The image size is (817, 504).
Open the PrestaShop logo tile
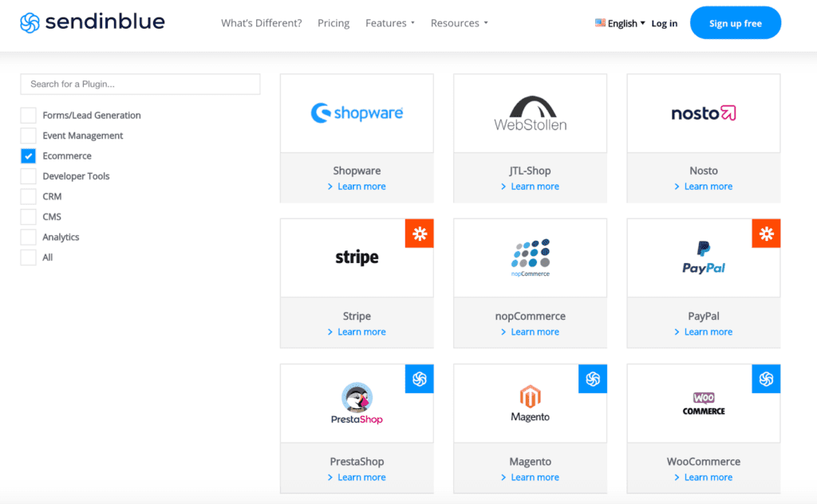[357, 404]
